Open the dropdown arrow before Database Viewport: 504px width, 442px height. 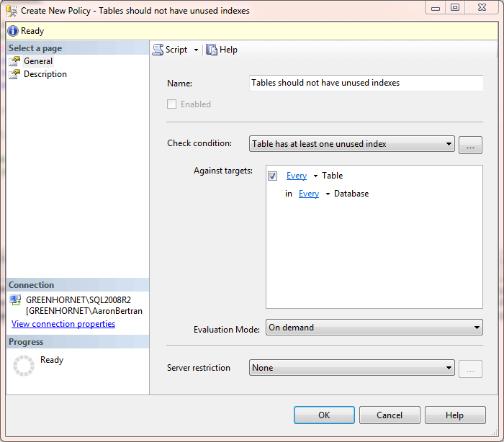[328, 194]
